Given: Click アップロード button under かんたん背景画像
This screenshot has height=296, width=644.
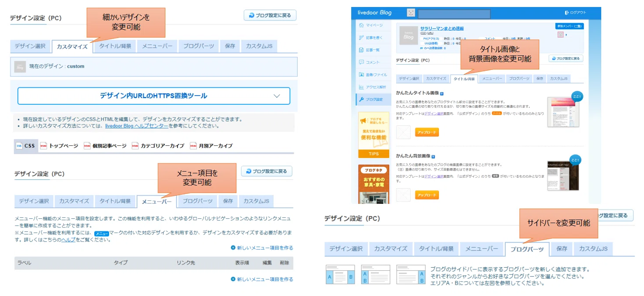Looking at the screenshot, I should click(x=427, y=195).
